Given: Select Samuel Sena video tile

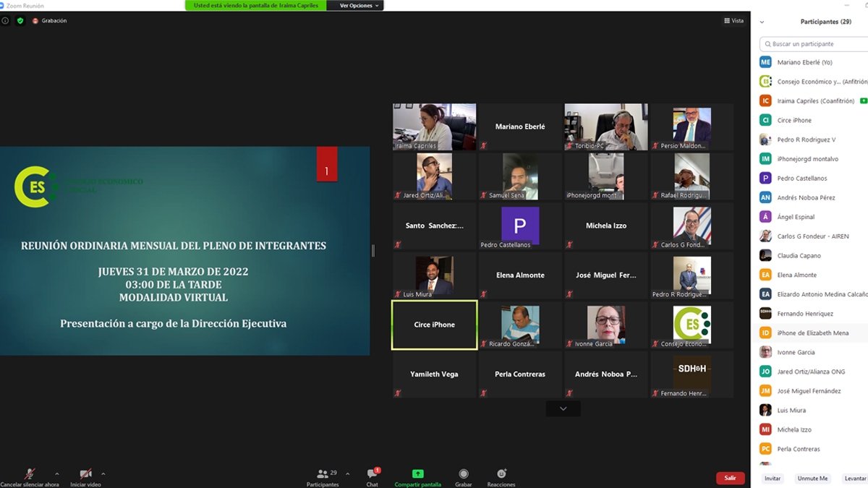Looking at the screenshot, I should pos(520,176).
